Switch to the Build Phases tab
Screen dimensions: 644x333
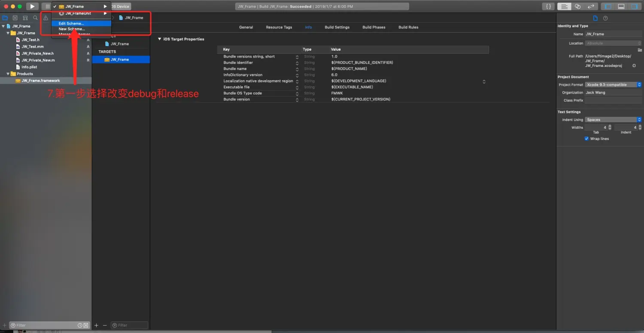[x=374, y=27]
